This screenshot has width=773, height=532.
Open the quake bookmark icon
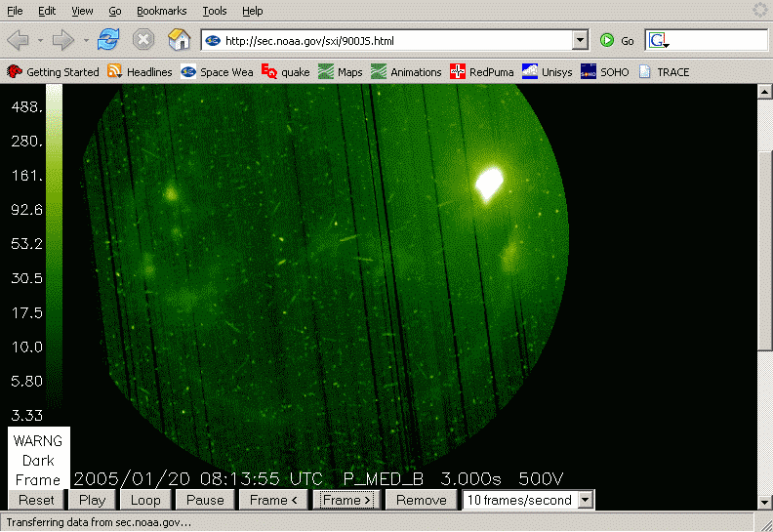click(269, 71)
